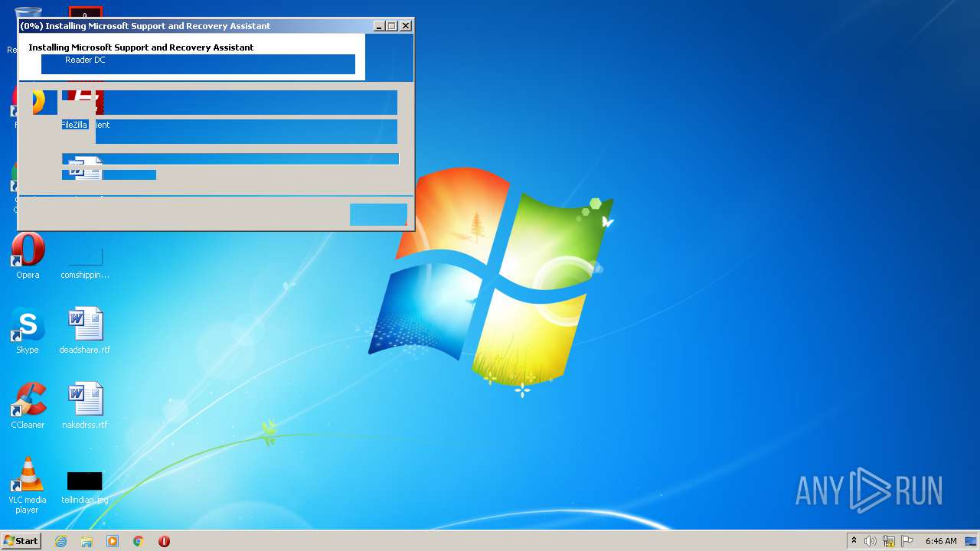Image resolution: width=980 pixels, height=551 pixels.
Task: Select the CCleaner desktop shortcut
Action: [28, 406]
